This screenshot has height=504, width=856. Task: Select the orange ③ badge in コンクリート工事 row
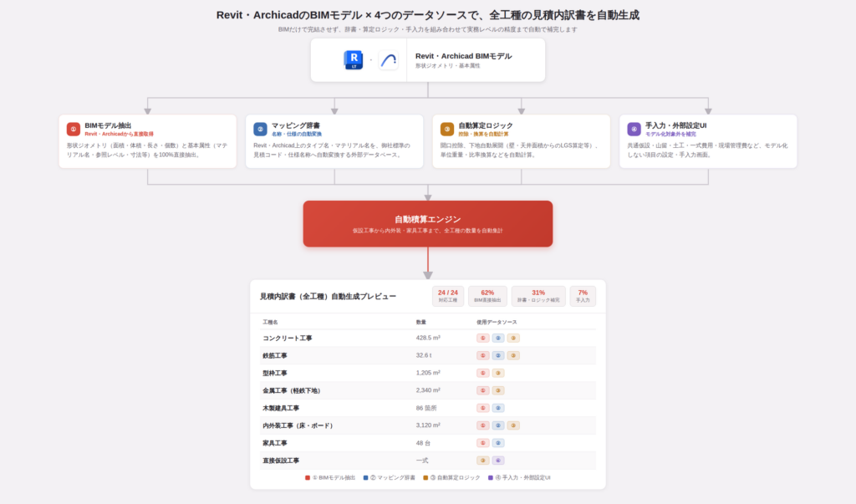tap(513, 338)
